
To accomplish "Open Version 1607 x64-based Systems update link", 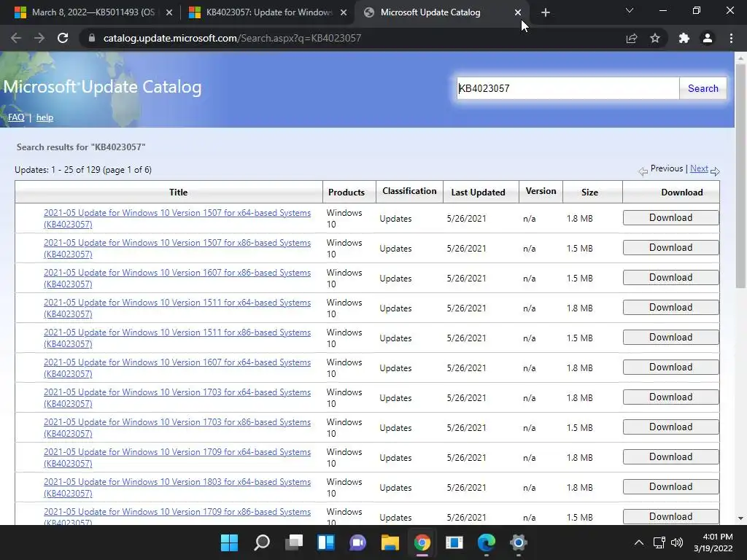I will (177, 367).
